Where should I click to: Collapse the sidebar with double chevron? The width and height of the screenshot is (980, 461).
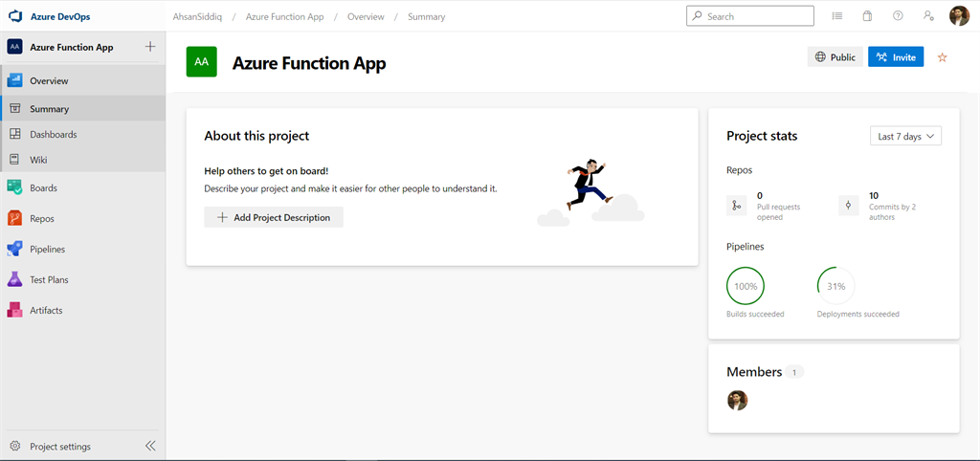click(x=150, y=446)
